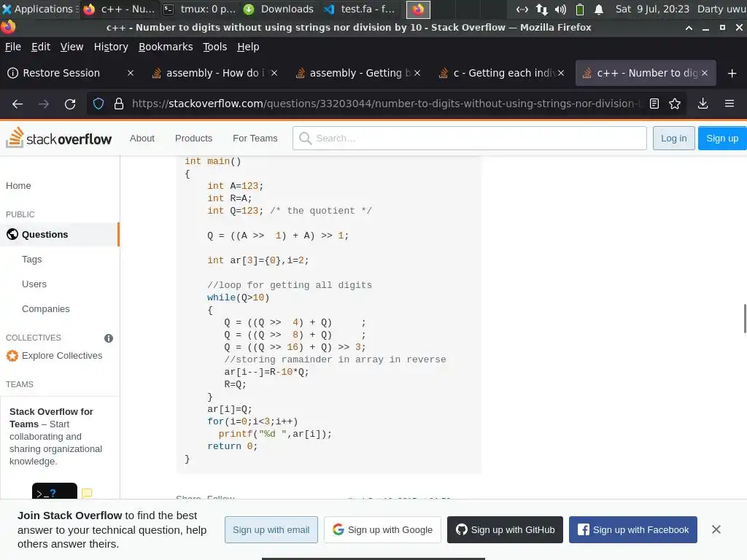Click Sign up with email
This screenshot has height=560, width=747.
point(271,529)
